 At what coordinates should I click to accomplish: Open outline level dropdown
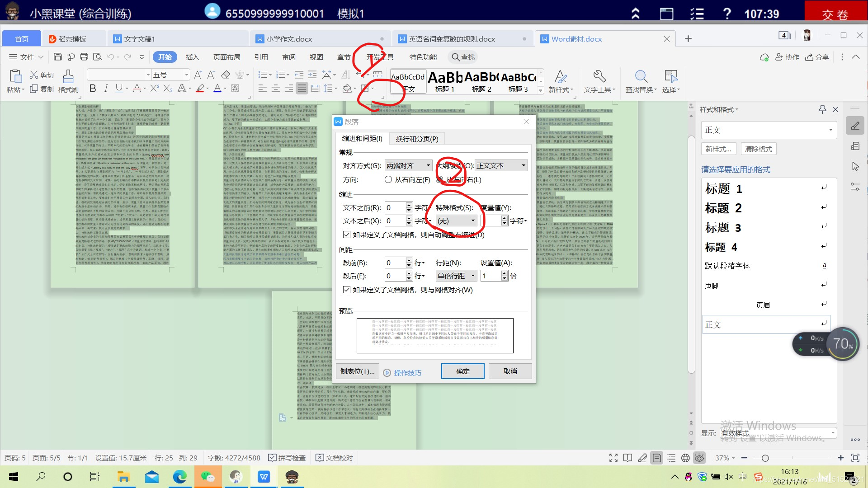(501, 165)
